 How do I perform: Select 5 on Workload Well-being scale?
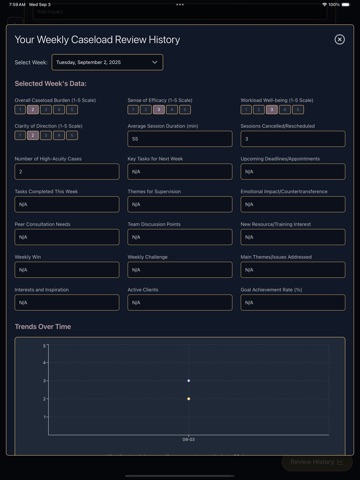coord(298,110)
